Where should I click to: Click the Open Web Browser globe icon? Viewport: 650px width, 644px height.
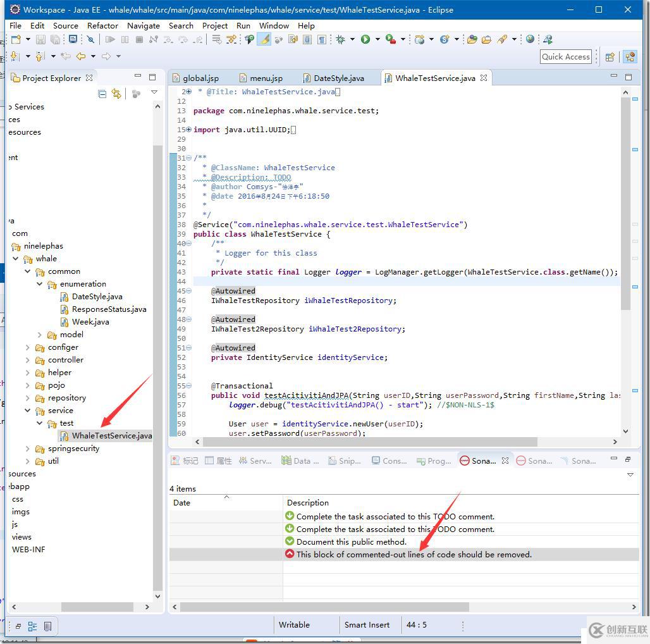[530, 39]
